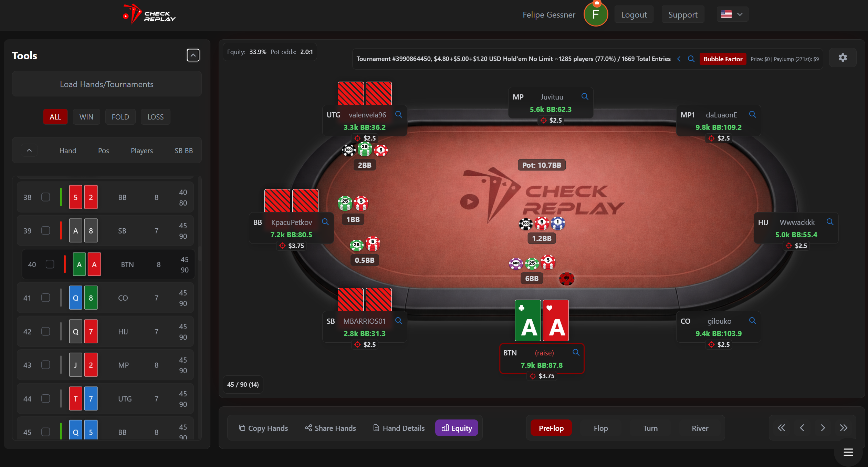Open table settings gear icon
868x467 pixels.
[x=843, y=58]
